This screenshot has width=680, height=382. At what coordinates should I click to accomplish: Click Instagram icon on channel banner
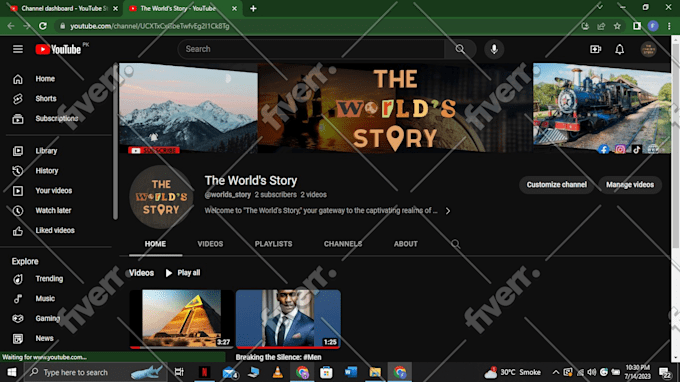[620, 150]
